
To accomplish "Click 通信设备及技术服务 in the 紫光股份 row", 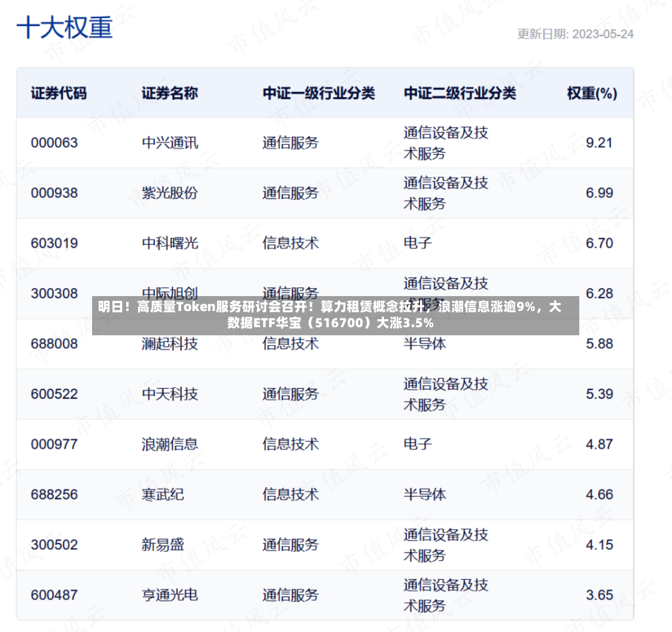I will 446,193.
